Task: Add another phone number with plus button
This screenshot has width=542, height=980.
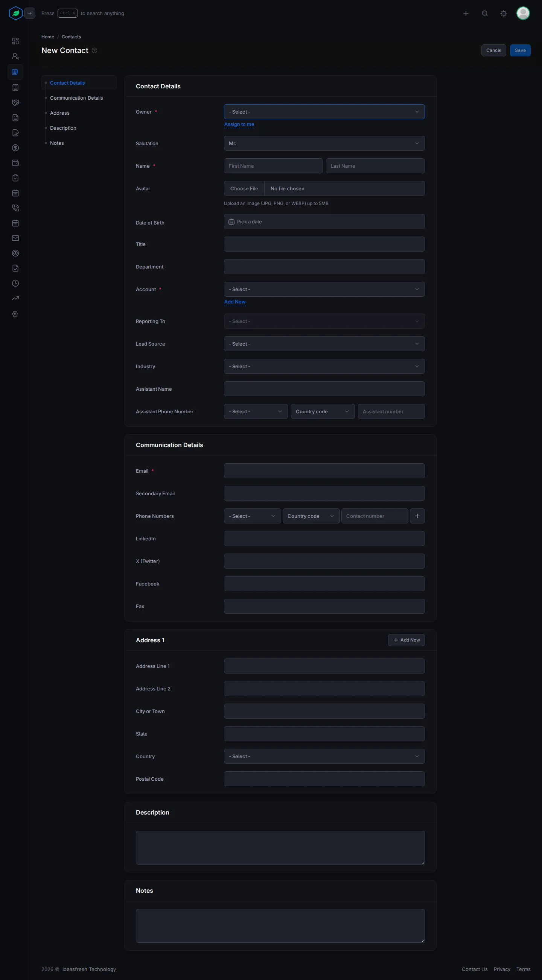Action: pyautogui.click(x=417, y=516)
